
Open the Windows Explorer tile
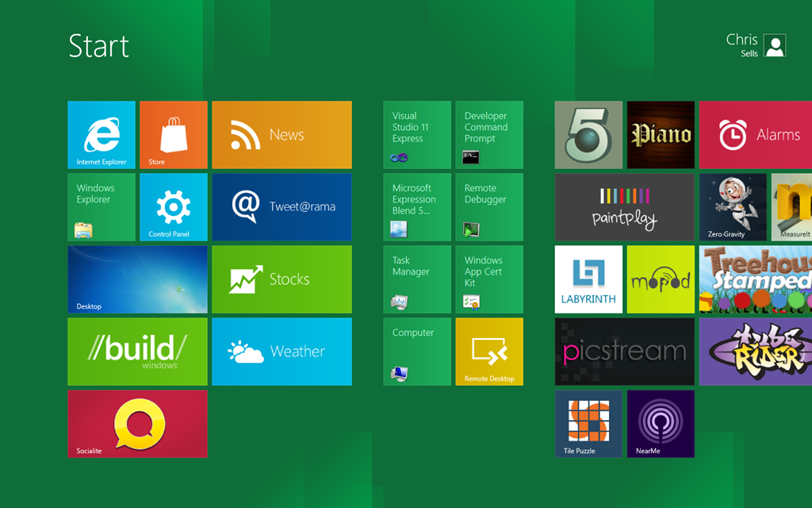click(x=101, y=207)
